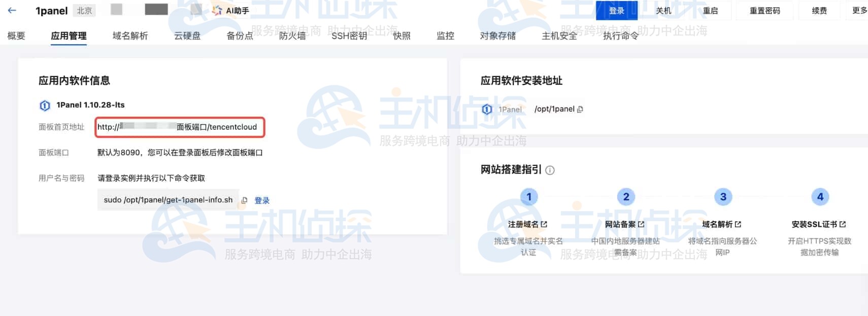Click the 重置密码 button

(x=764, y=11)
